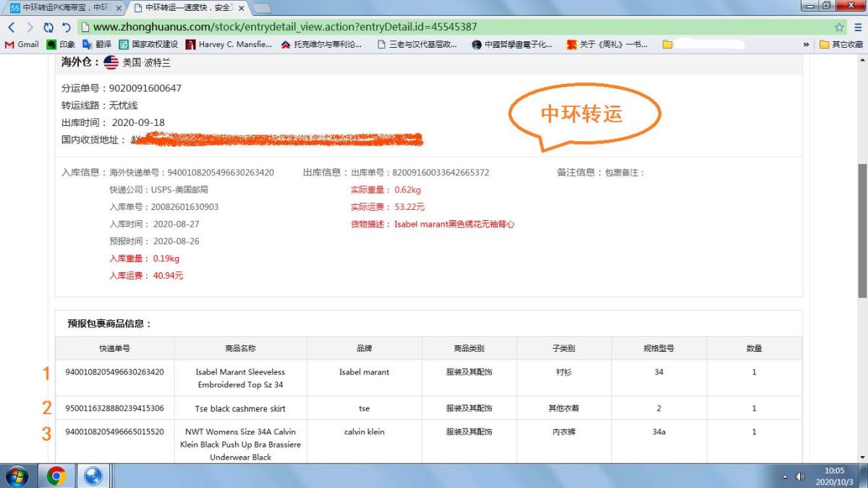The width and height of the screenshot is (868, 488).
Task: Open the clock showing 10:05 2020/10/3
Action: pyautogui.click(x=834, y=476)
